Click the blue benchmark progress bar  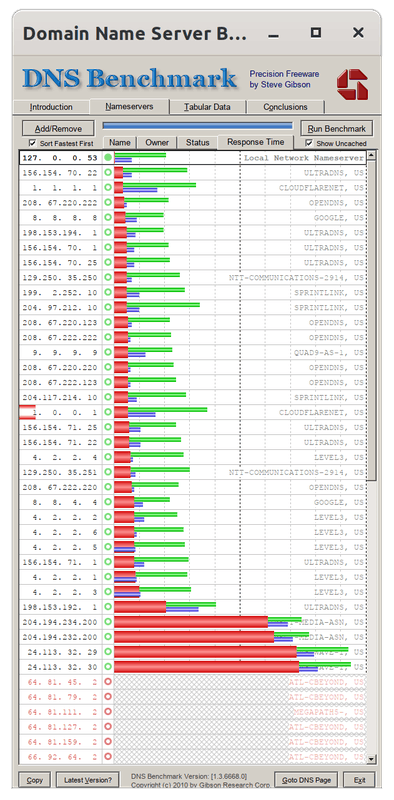tap(198, 126)
